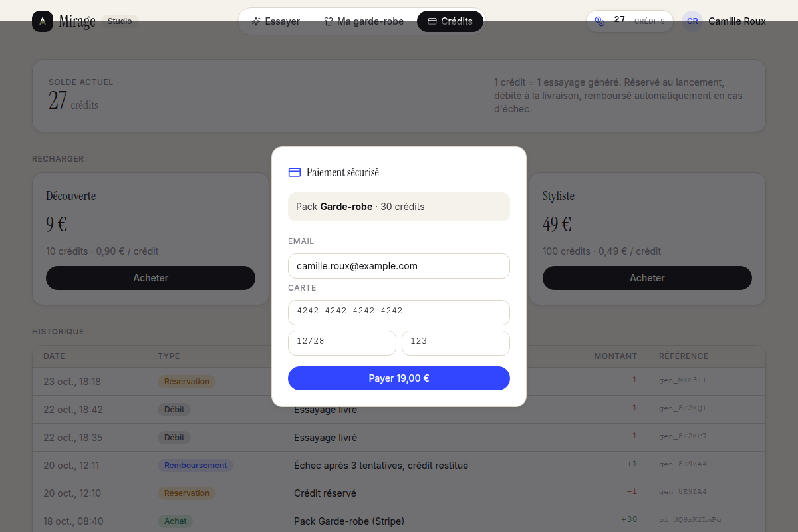
Task: Click the CVC field showing 123
Action: click(x=456, y=343)
